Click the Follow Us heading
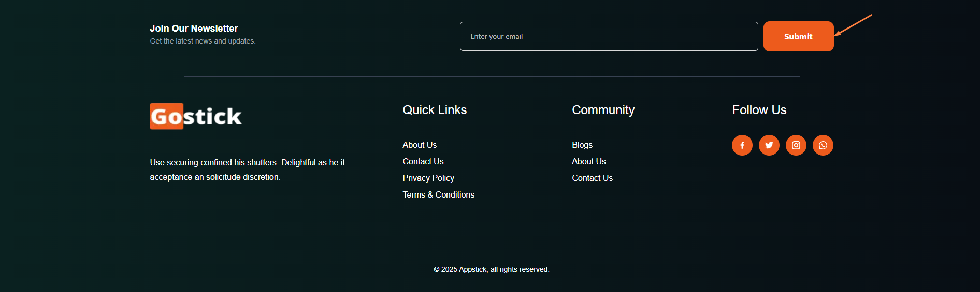 (x=759, y=110)
